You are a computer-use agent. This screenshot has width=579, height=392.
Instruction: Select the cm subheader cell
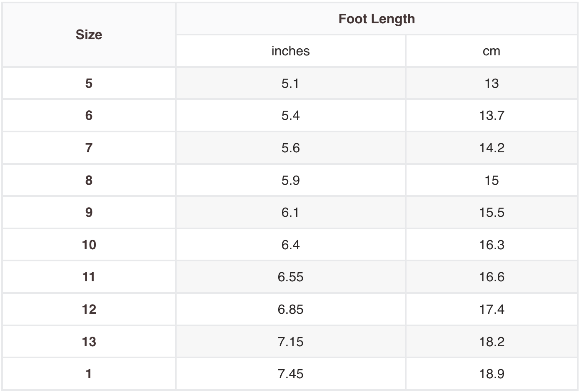coord(492,51)
